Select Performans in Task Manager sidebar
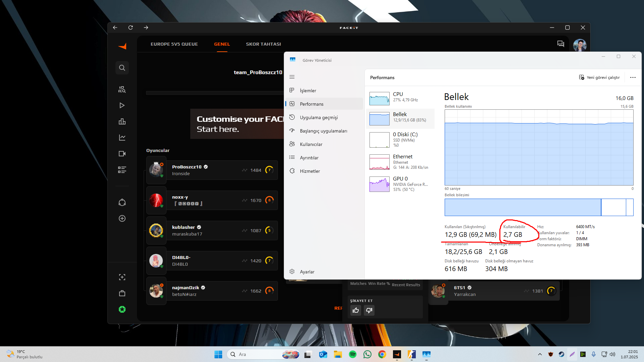The width and height of the screenshot is (644, 362). (324, 104)
